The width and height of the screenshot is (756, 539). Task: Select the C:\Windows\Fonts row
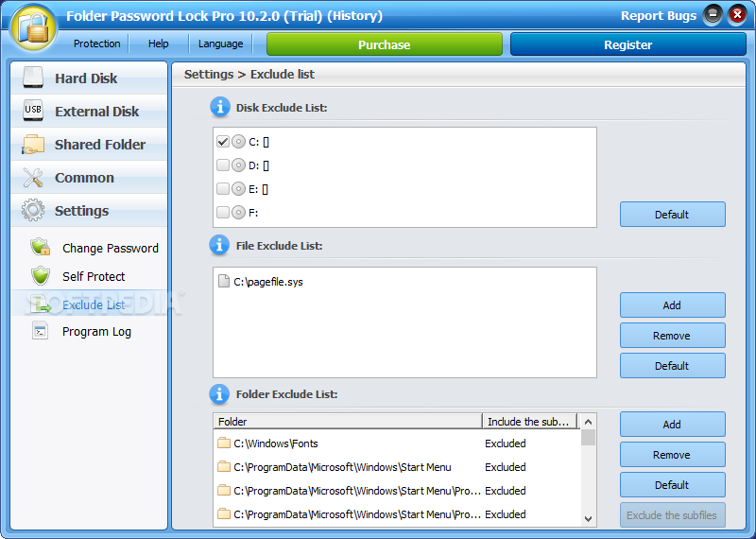coord(397,443)
